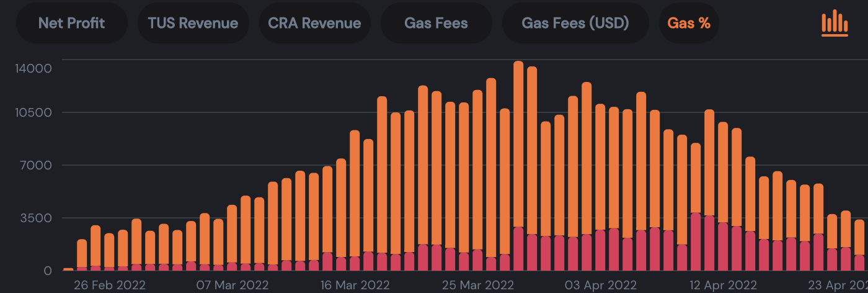Select the Net Profit tab
Viewport: 868px width, 293px height.
click(71, 23)
